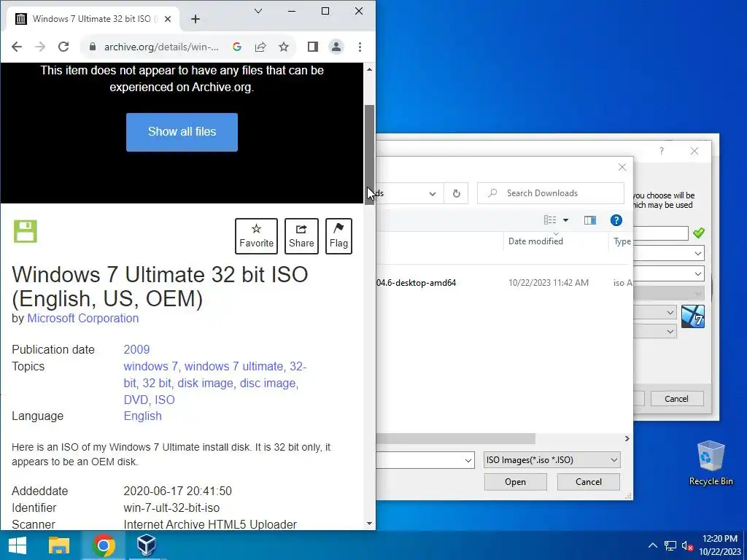Open Chrome's three-dot menu
Viewport: 747px width, 560px height.
[x=360, y=47]
